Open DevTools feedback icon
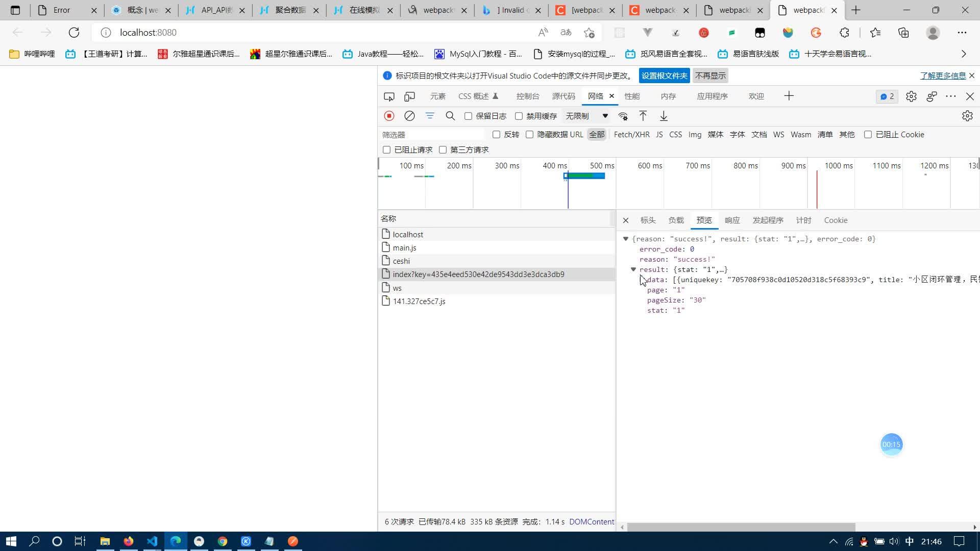The image size is (980, 551). [932, 96]
